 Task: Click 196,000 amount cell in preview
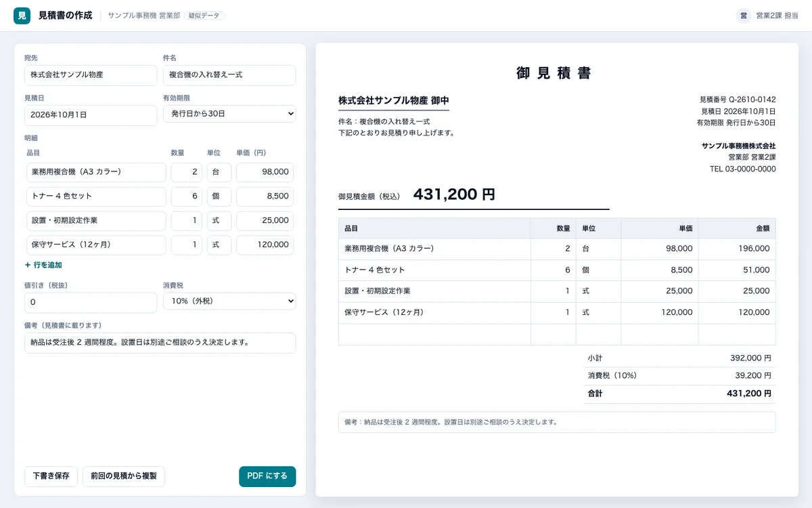pos(737,249)
